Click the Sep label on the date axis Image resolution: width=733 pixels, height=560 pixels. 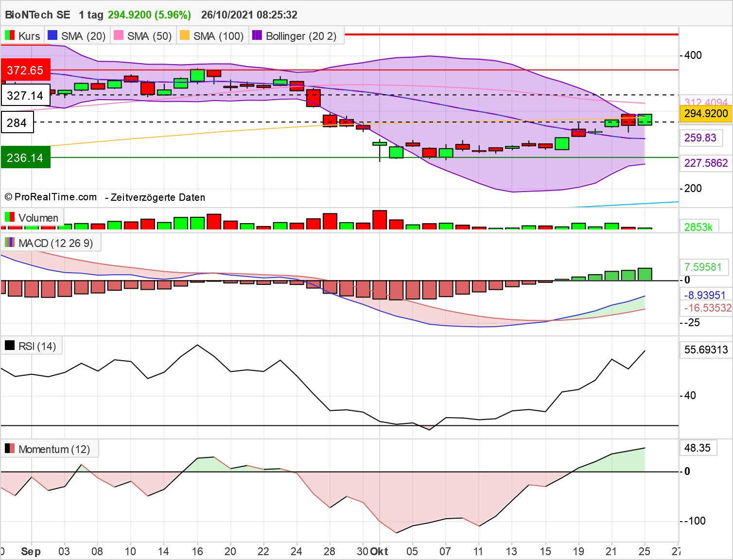[x=31, y=551]
